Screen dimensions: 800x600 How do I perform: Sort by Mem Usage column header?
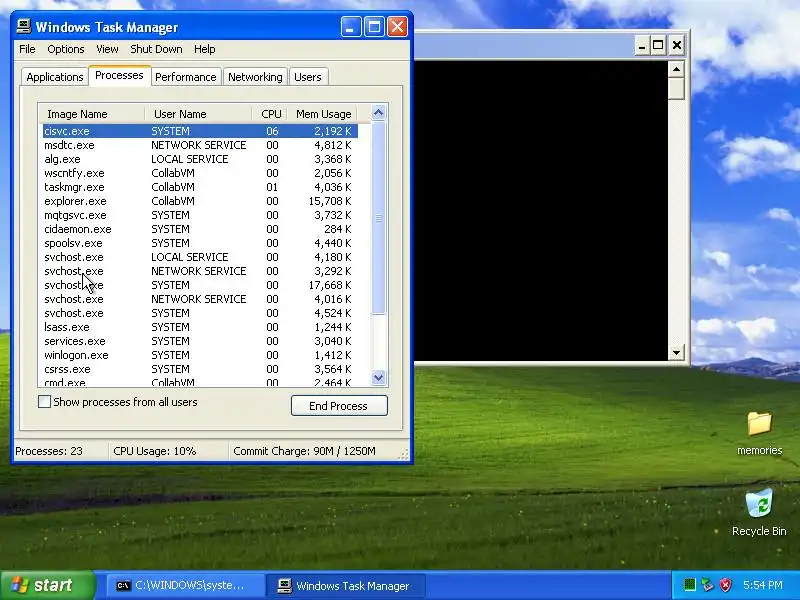pos(322,114)
